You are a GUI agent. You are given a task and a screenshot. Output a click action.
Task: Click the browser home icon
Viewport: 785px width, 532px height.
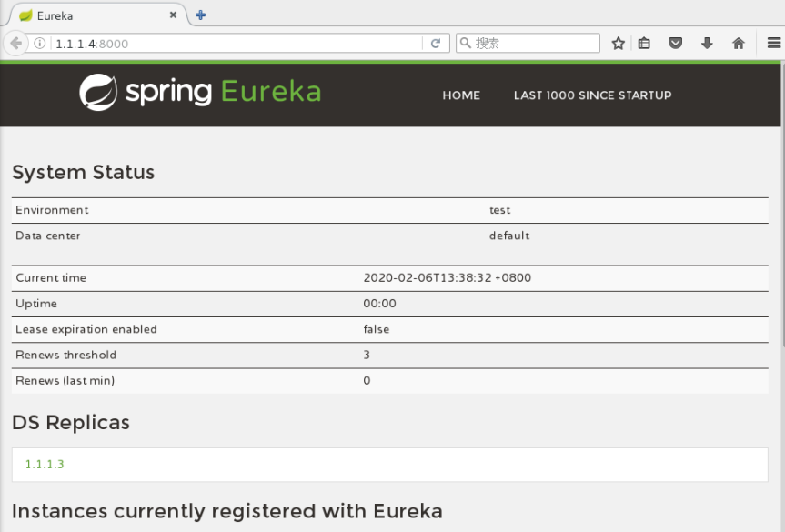pyautogui.click(x=738, y=42)
